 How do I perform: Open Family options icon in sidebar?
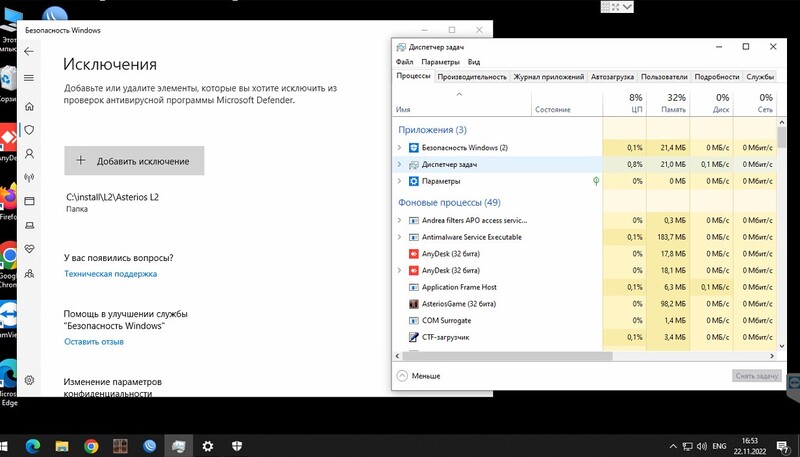click(x=29, y=273)
